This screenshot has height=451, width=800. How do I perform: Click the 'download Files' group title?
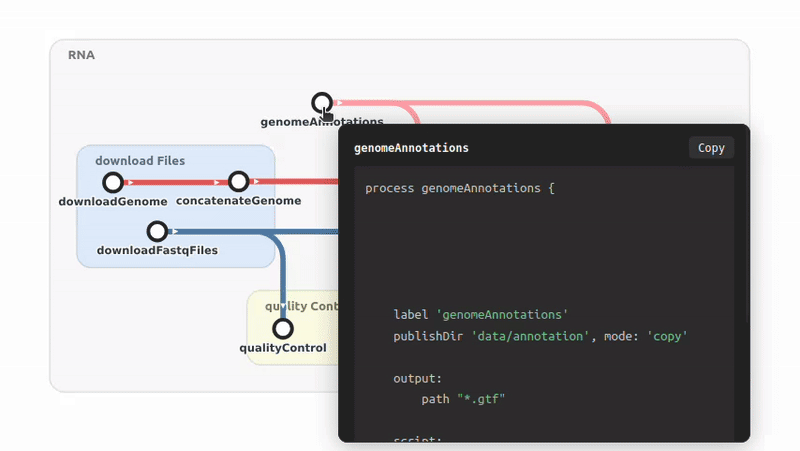(x=140, y=161)
